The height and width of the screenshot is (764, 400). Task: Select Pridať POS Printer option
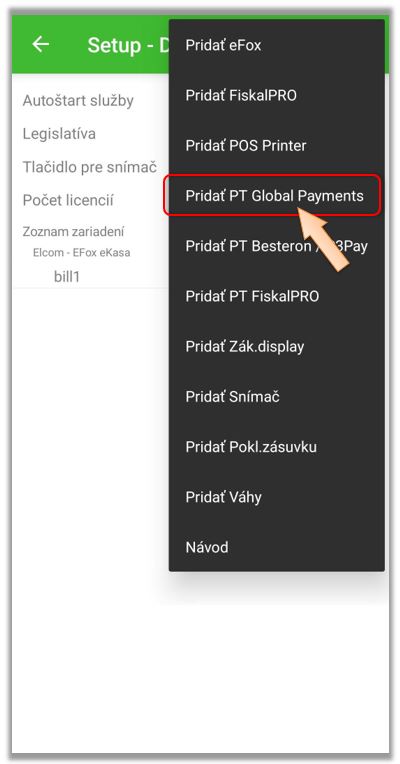tap(277, 146)
